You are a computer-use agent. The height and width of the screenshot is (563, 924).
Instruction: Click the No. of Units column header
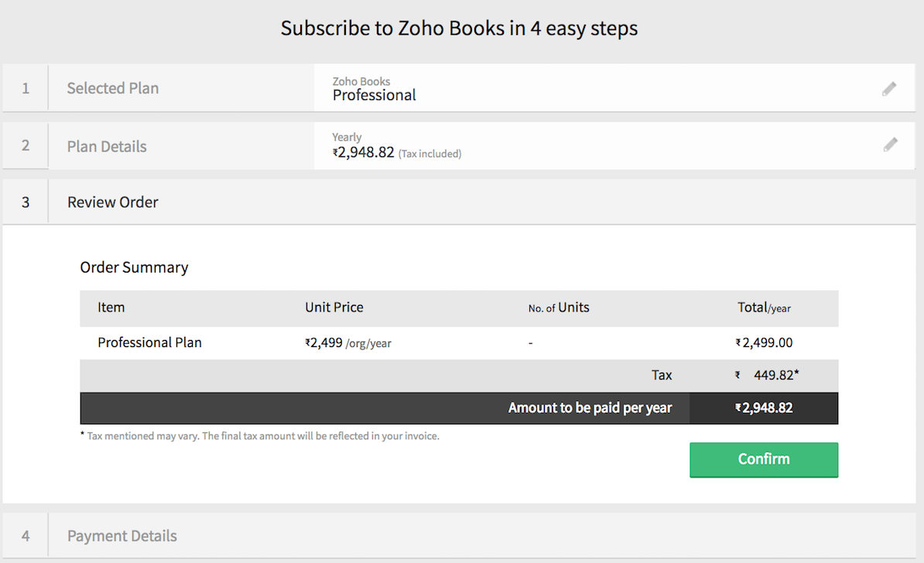pyautogui.click(x=558, y=307)
